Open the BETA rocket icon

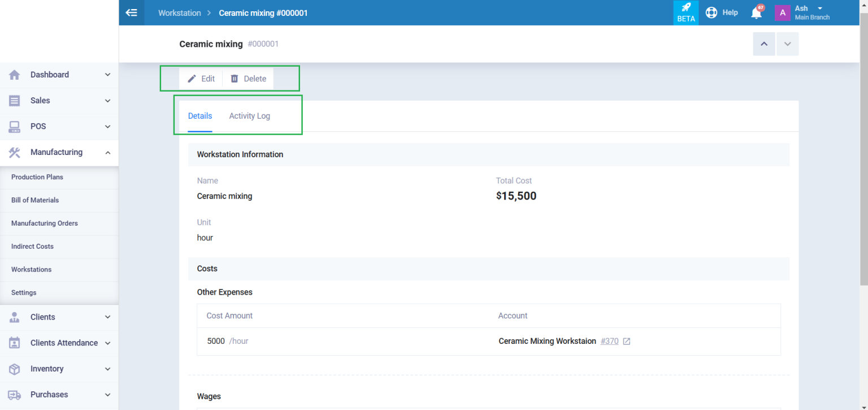pos(686,12)
